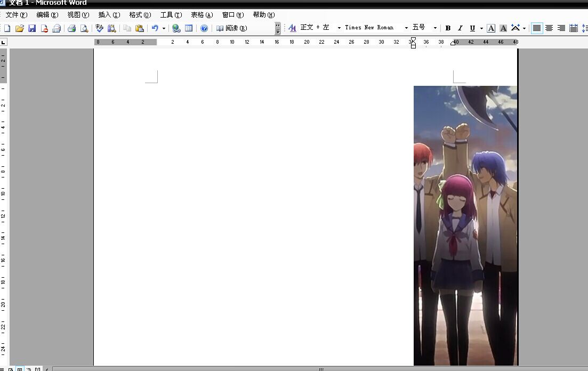This screenshot has height=371, width=588.
Task: Open the 五号 font size dropdown
Action: point(435,28)
